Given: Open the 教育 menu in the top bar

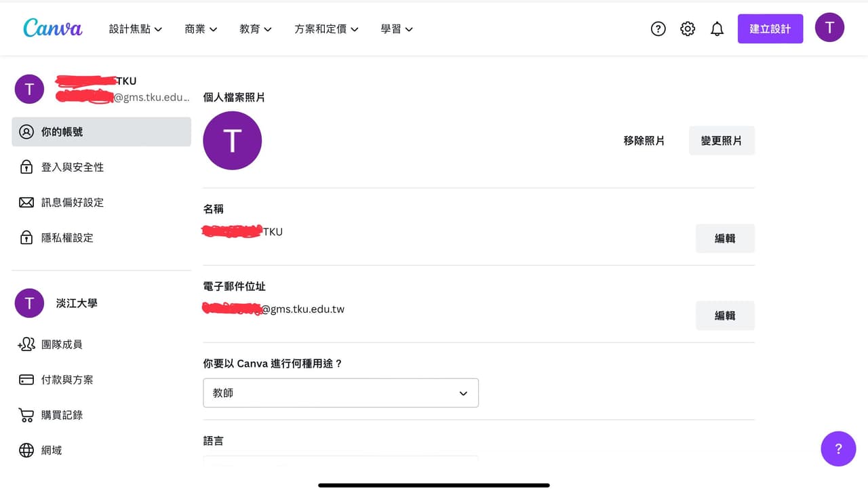Looking at the screenshot, I should point(256,28).
